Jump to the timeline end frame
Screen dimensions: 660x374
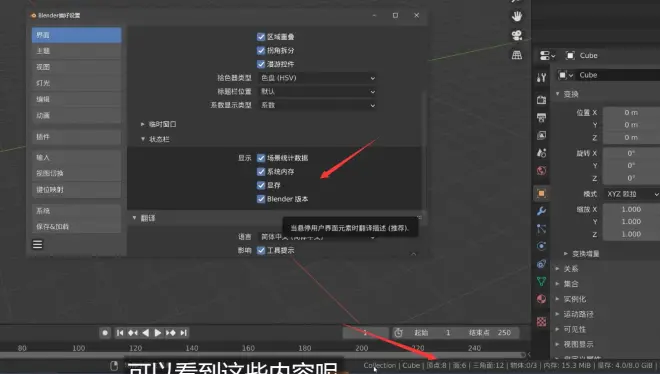click(183, 333)
